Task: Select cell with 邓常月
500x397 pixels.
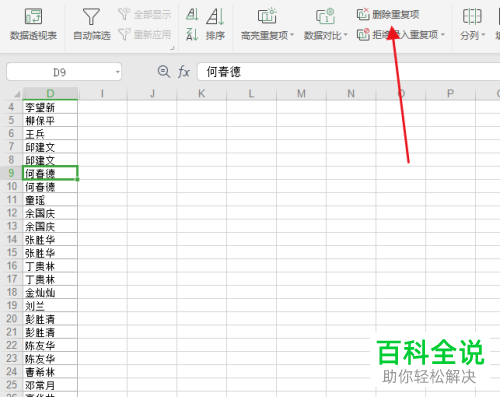Action: pyautogui.click(x=50, y=385)
